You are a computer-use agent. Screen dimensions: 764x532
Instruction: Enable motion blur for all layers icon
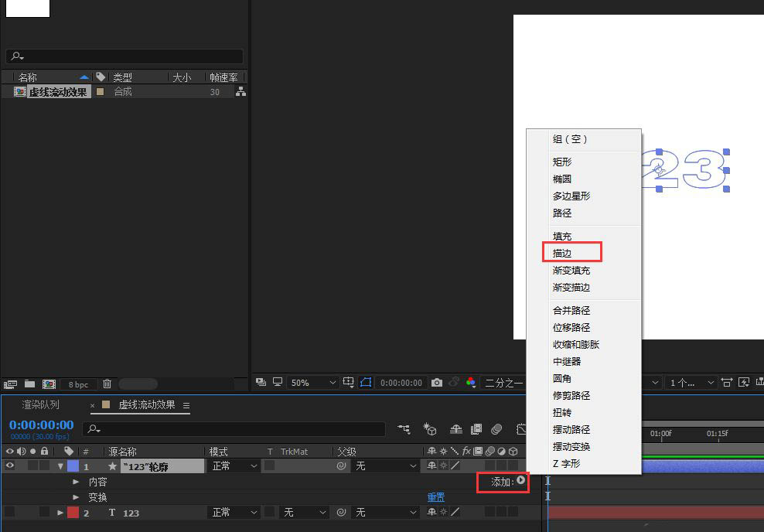click(x=496, y=429)
